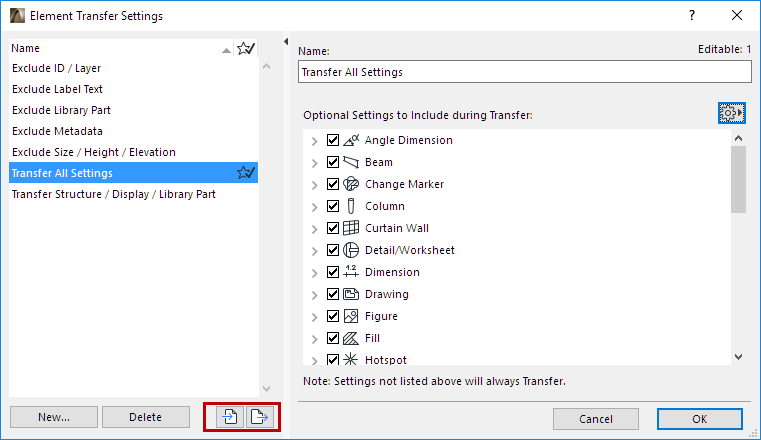Viewport: 761px width, 440px height.
Task: Disable the Fill checkbox
Action: click(333, 338)
